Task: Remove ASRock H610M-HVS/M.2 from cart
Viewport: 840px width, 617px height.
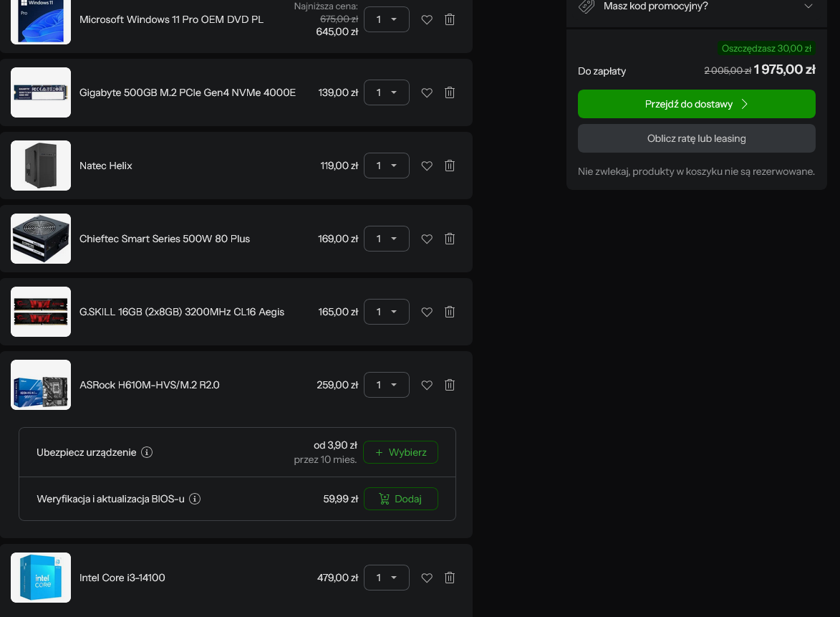Action: coord(450,385)
